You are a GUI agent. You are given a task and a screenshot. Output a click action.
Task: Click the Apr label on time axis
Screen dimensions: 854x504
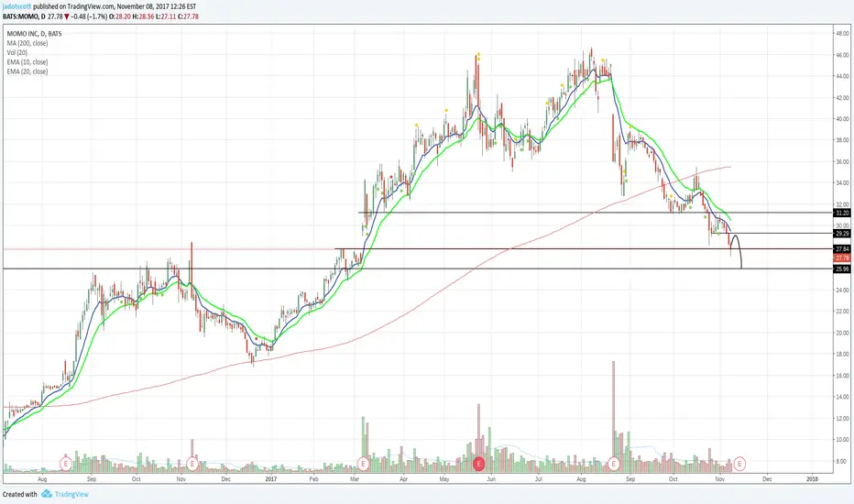click(403, 479)
